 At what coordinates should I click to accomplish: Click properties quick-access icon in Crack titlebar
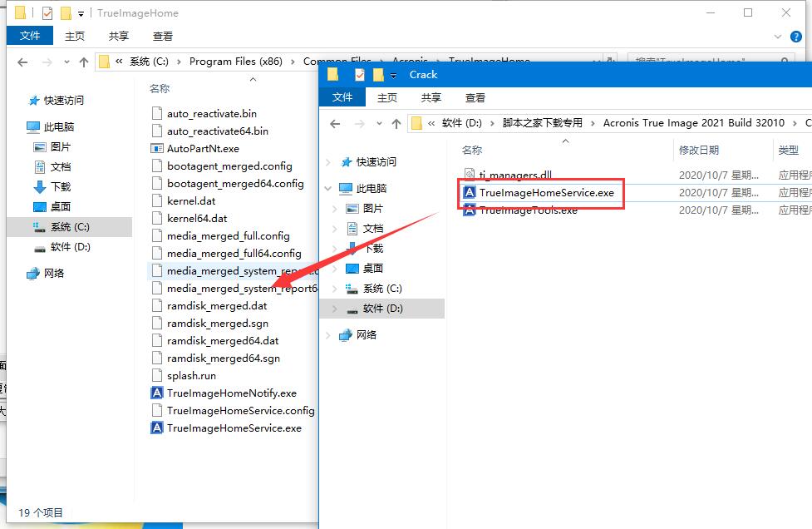pos(359,75)
